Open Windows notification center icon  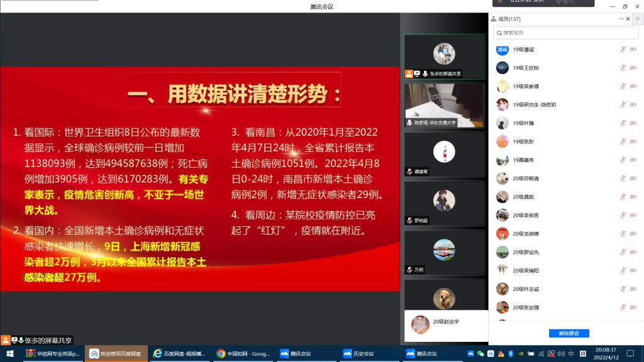coord(630,353)
